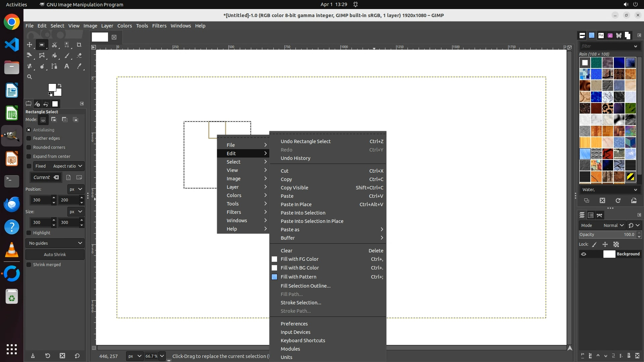Select the Crop tool
The height and width of the screenshot is (362, 644).
click(79, 45)
